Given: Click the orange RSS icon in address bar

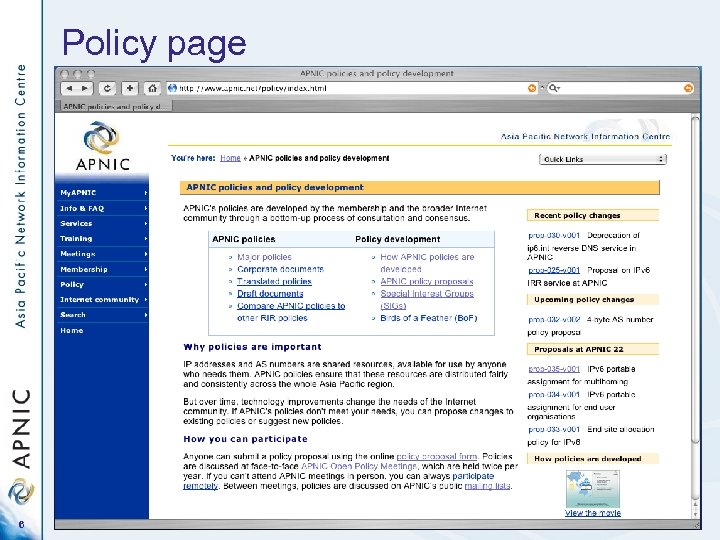Looking at the screenshot, I should pyautogui.click(x=532, y=88).
